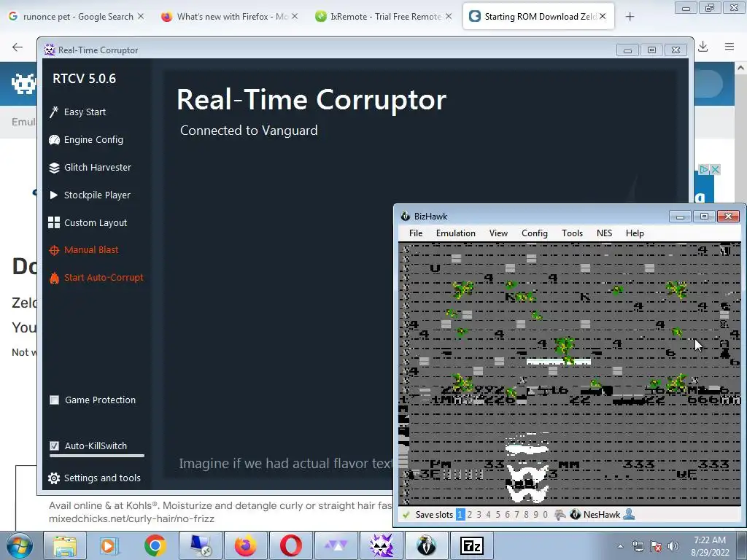Uncheck the Auto-KillSwitch checkbox
The height and width of the screenshot is (560, 747).
[54, 446]
